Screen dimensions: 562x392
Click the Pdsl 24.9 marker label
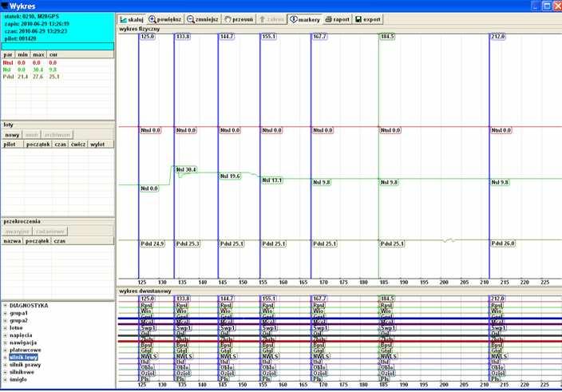click(152, 244)
